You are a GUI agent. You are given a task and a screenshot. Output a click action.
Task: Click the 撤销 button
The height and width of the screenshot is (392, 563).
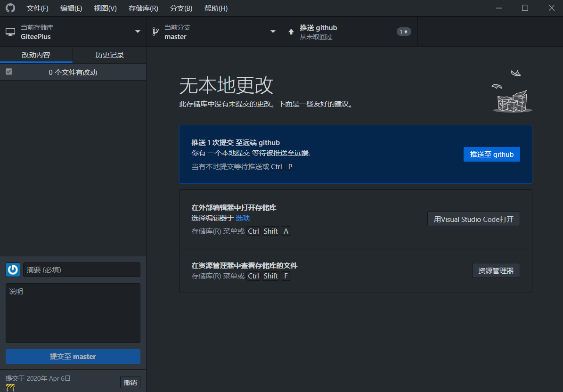(131, 382)
